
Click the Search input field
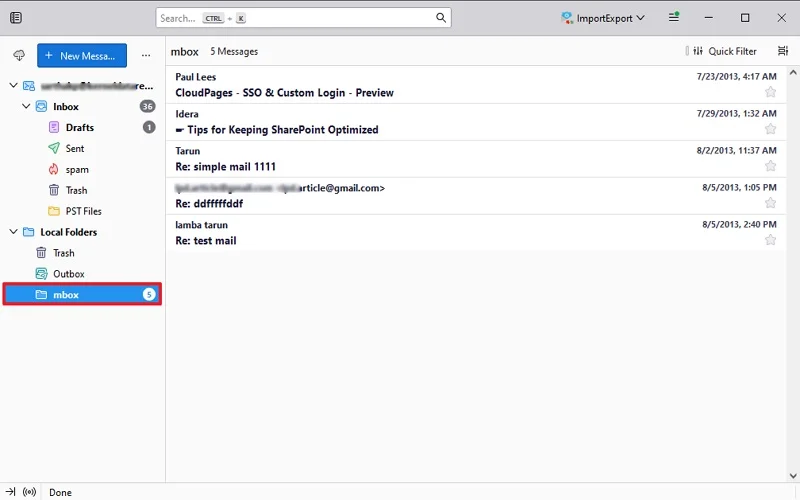coord(303,18)
